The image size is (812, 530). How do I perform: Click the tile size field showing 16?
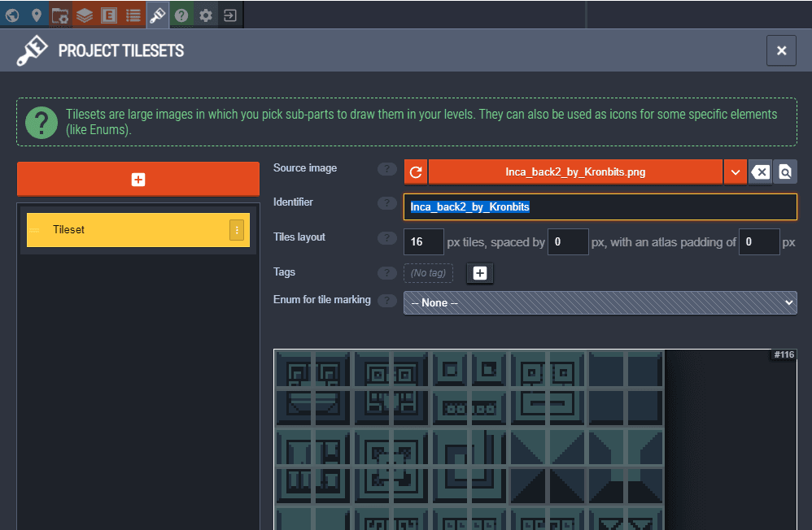[423, 242]
